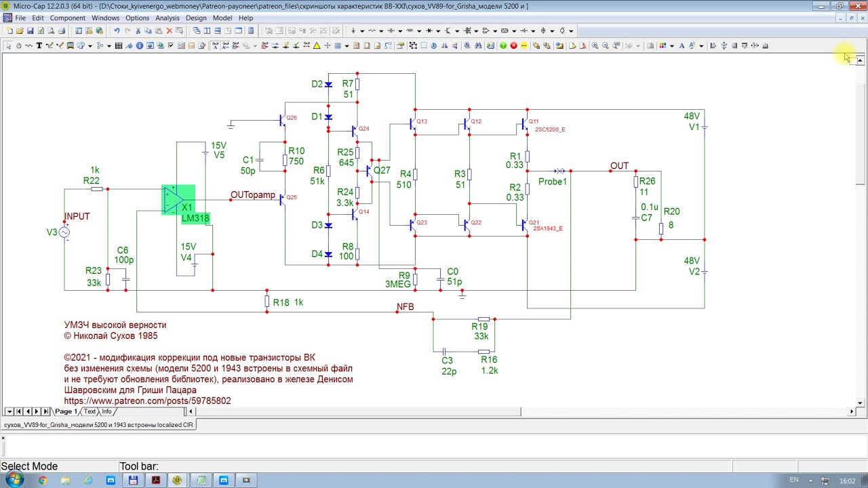Screen dimensions: 868x488
Task: Toggle node numbers display button
Action: [x=235, y=45]
